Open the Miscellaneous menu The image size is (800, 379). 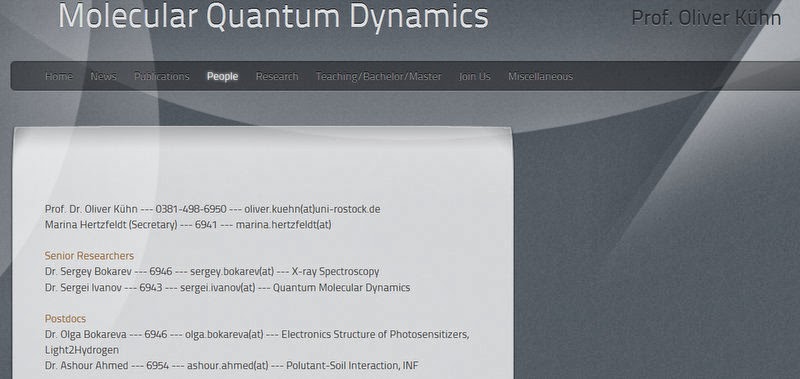point(540,77)
